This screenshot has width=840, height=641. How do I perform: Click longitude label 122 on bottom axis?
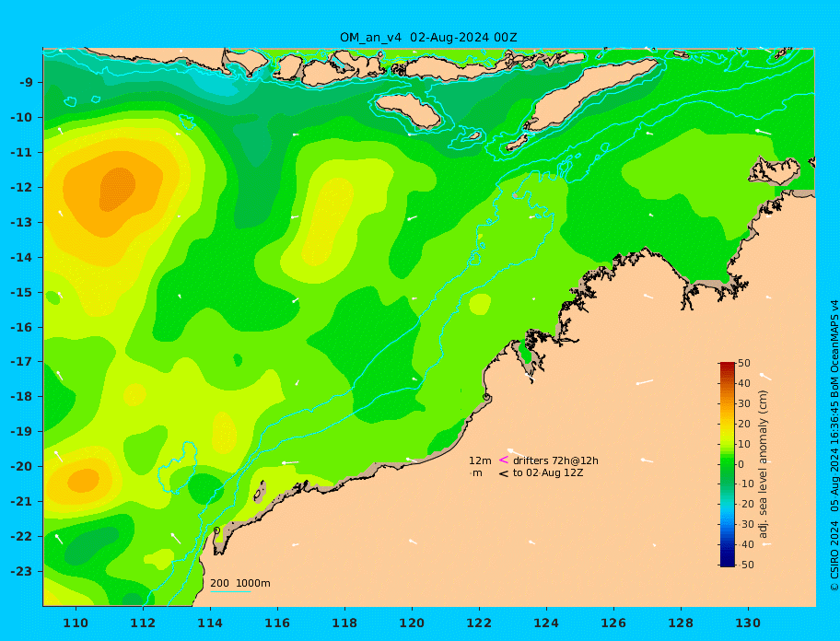click(x=479, y=623)
